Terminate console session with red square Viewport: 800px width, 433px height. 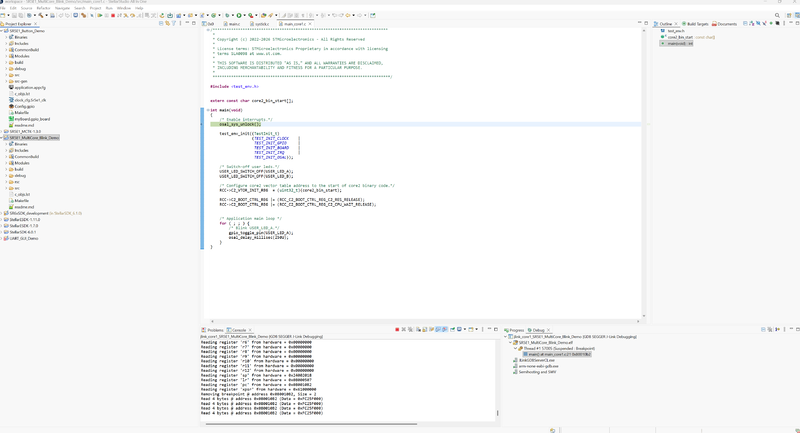click(397, 329)
